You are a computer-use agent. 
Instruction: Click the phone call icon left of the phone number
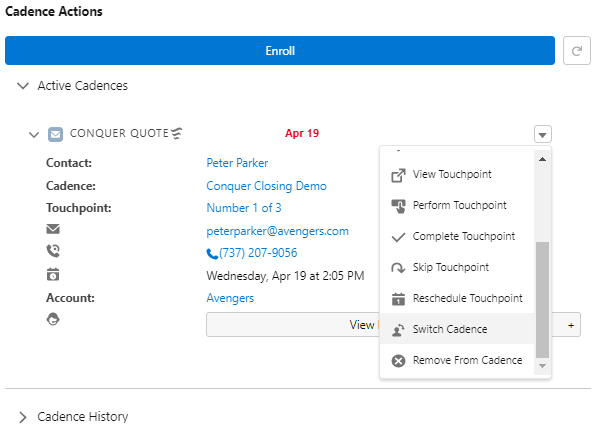[53, 251]
